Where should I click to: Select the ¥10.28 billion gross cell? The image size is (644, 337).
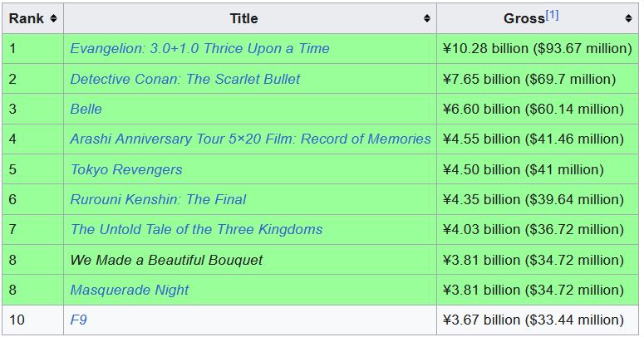[x=538, y=48]
